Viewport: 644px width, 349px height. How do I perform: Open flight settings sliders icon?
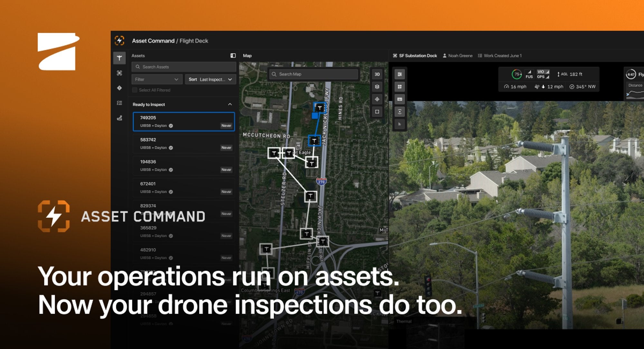pyautogui.click(x=400, y=74)
